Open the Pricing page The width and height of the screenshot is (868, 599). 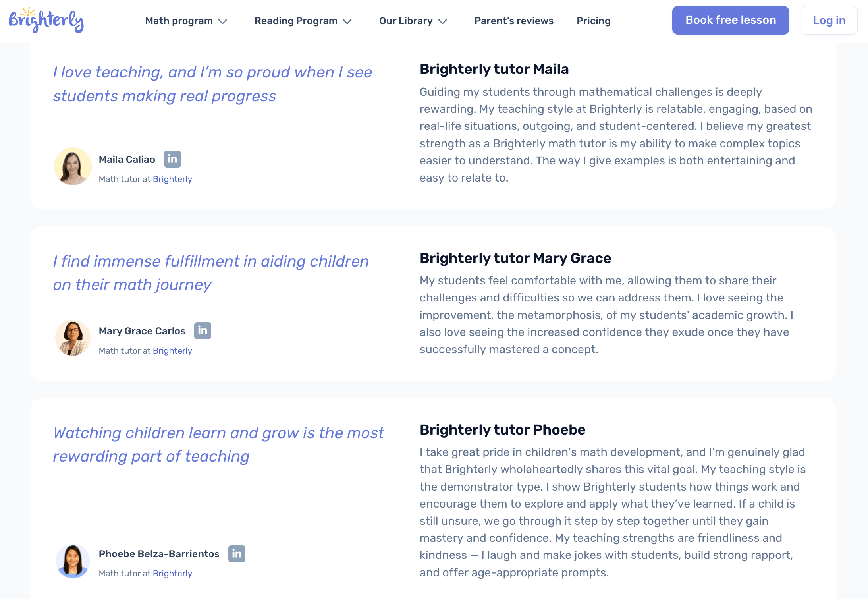tap(593, 21)
